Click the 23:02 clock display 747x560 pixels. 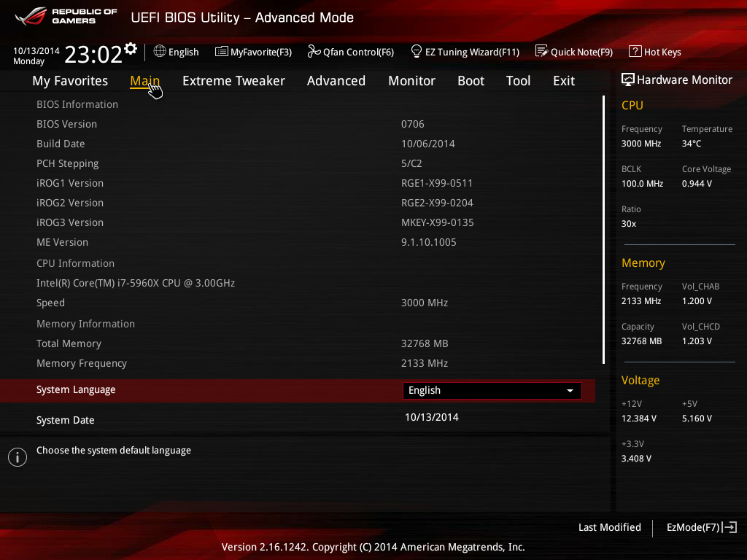(x=93, y=54)
